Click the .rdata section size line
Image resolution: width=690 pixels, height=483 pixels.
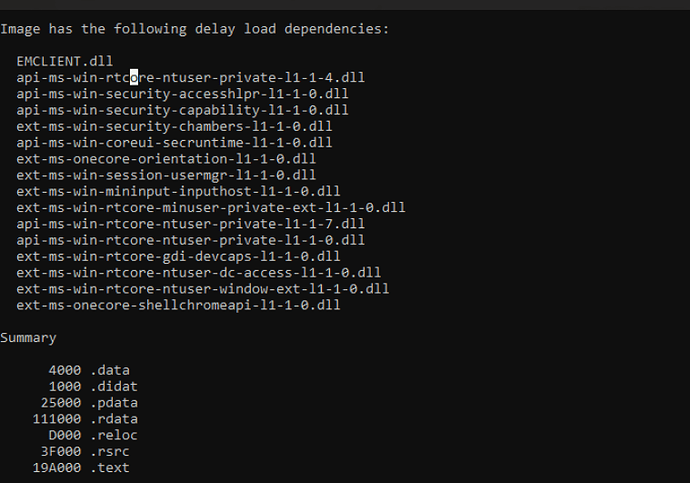tap(85, 419)
